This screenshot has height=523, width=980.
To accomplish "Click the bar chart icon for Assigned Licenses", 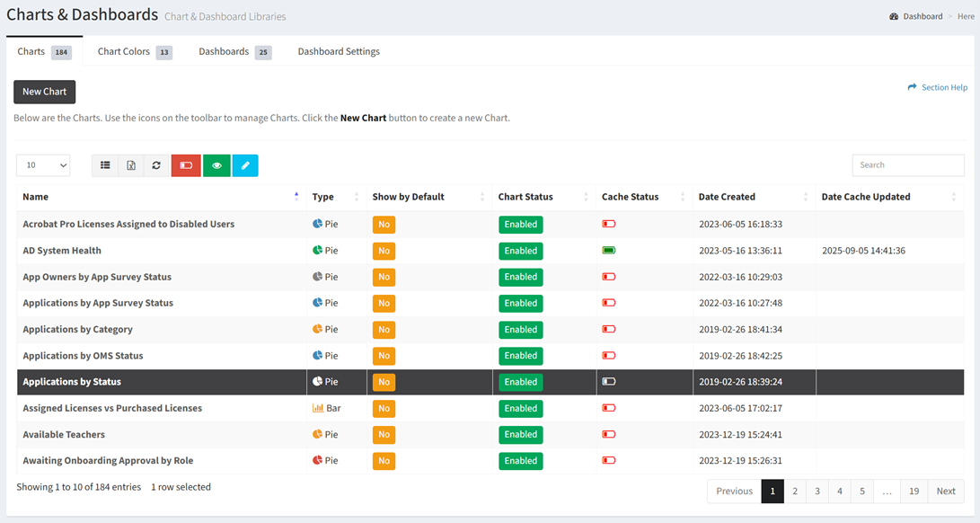I will tap(318, 408).
